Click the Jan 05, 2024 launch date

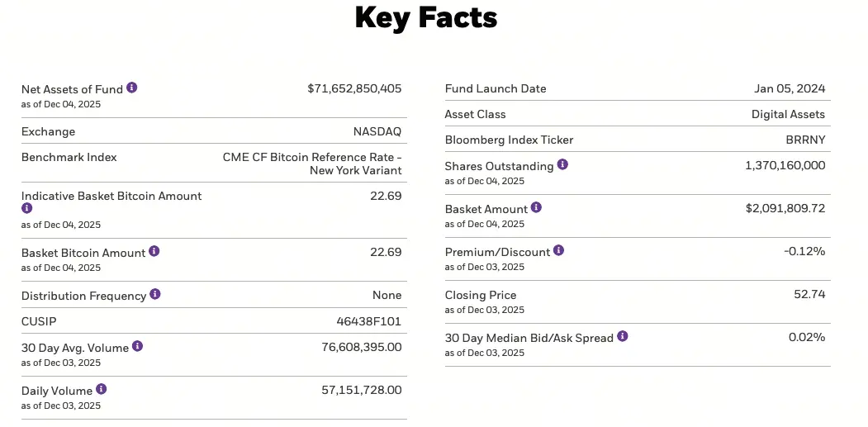point(790,88)
